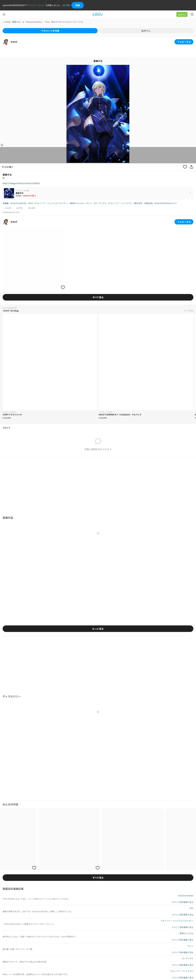Click かかげ avatar below tags
The image size is (196, 980).
[6, 222]
